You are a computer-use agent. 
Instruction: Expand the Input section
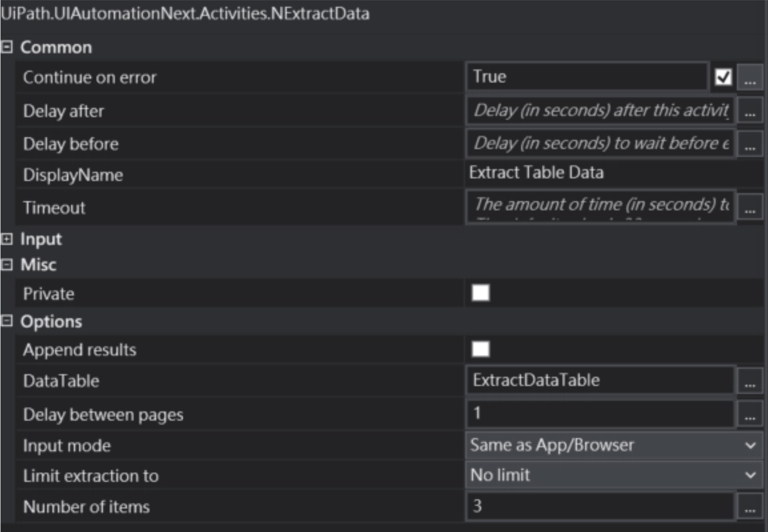(7, 239)
